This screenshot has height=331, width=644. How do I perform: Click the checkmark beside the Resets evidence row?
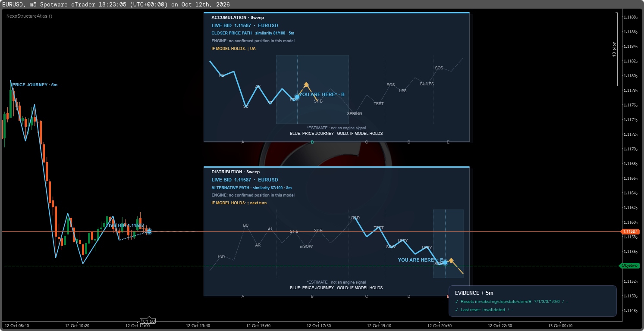457,302
